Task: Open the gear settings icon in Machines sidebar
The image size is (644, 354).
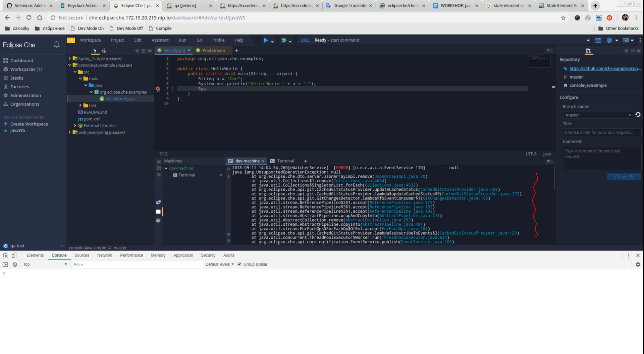Action: click(x=158, y=175)
